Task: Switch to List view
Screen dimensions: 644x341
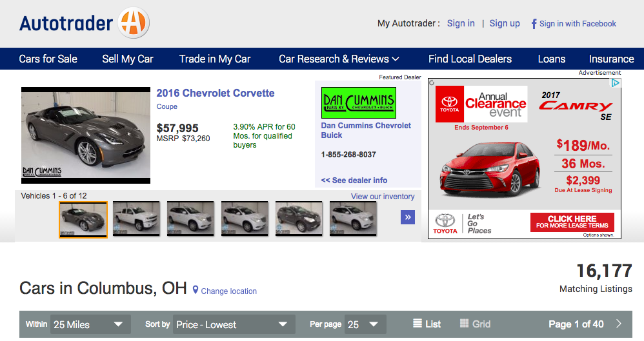Action: point(427,324)
